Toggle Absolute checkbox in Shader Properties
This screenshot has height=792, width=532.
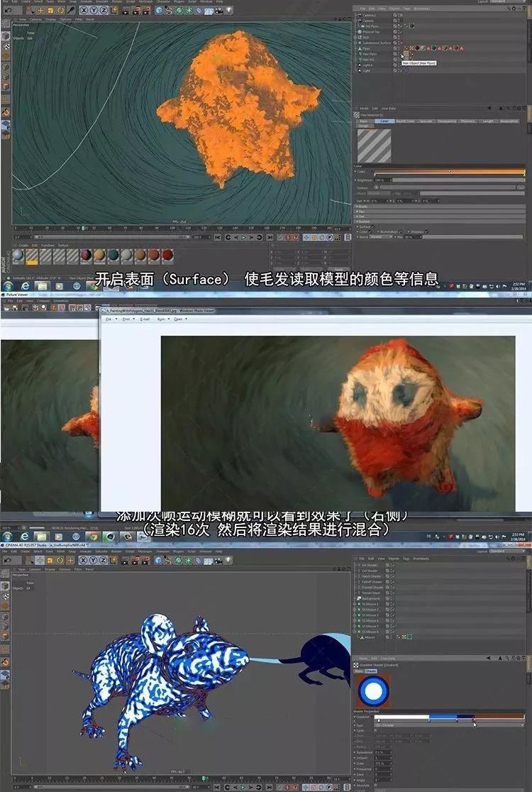click(x=375, y=786)
